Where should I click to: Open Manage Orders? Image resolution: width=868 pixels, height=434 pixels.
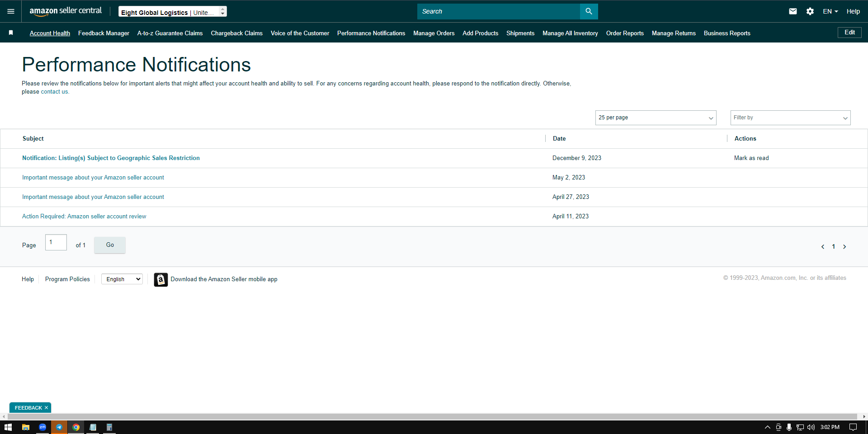point(434,33)
